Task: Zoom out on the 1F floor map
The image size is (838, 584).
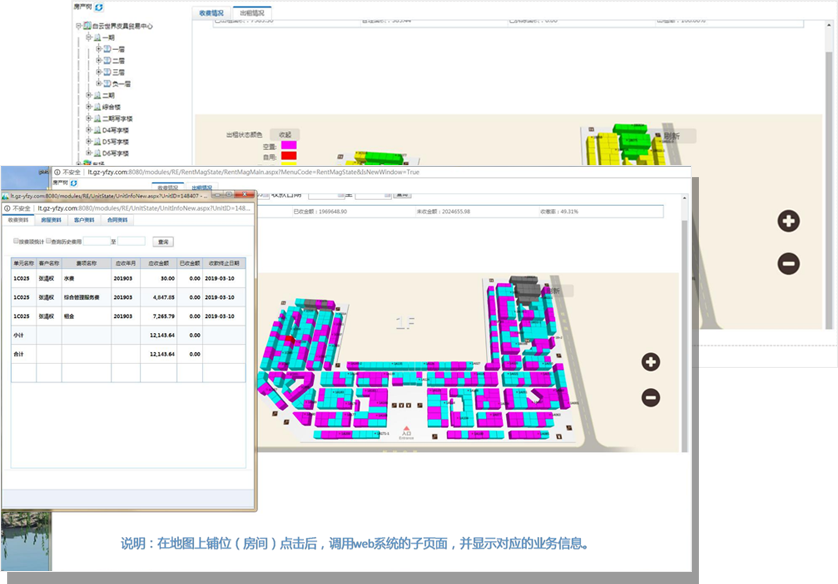Action: click(650, 397)
